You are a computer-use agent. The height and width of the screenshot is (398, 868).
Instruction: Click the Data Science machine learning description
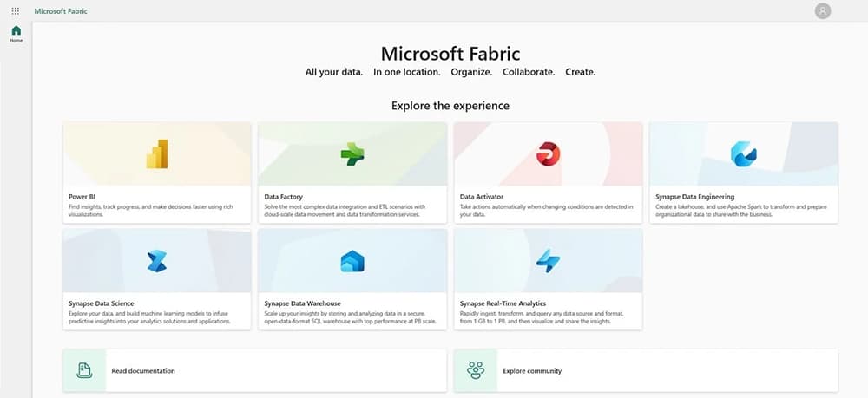tap(149, 317)
